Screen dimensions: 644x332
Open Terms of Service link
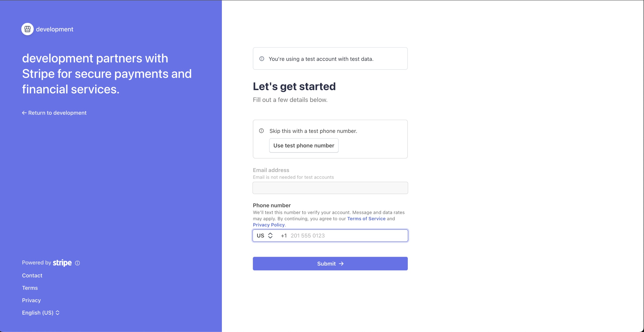click(x=366, y=219)
